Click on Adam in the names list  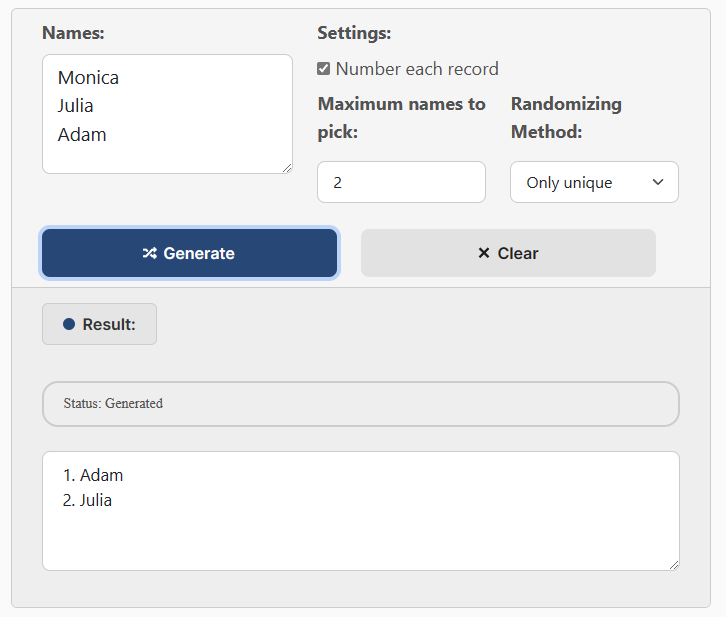82,135
